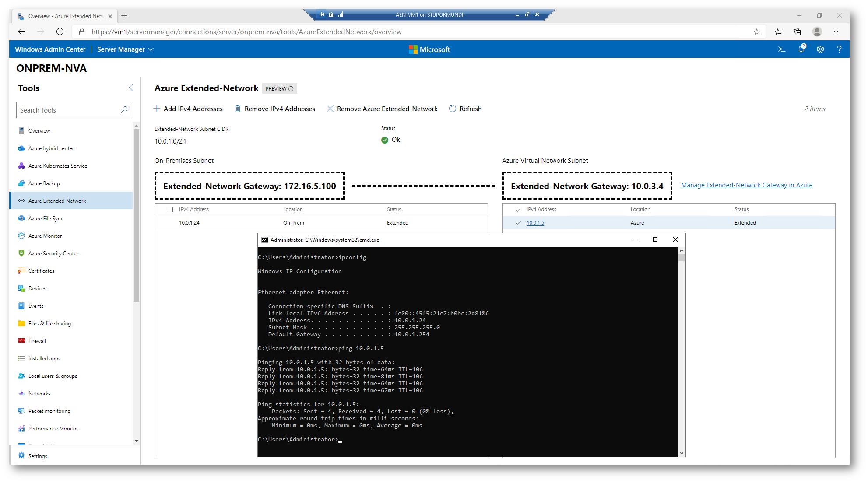The width and height of the screenshot is (868, 483).
Task: Open the 10.0.1.5 address link
Action: coord(535,223)
